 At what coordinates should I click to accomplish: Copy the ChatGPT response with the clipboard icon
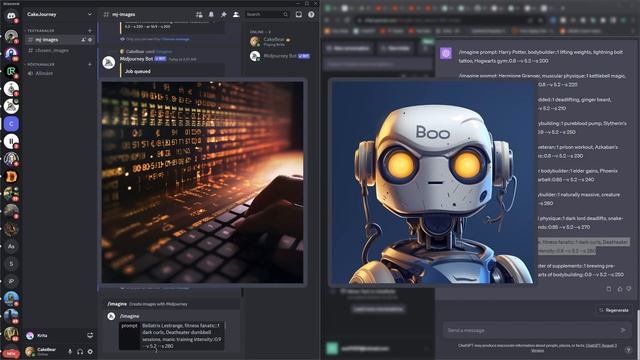coord(609,289)
